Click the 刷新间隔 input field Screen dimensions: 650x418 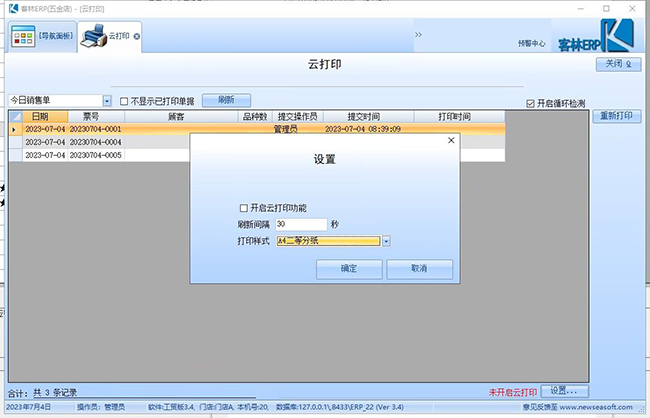[300, 225]
